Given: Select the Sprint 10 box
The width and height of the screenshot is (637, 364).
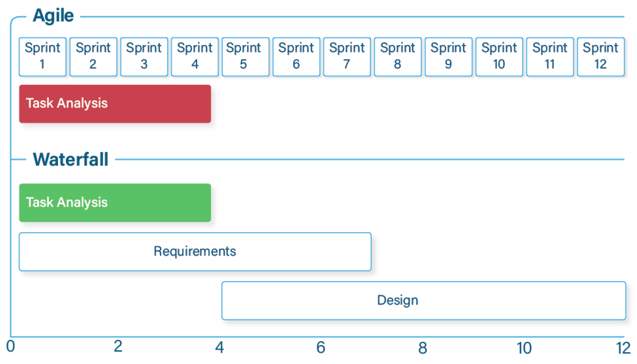Looking at the screenshot, I should pos(499,57).
